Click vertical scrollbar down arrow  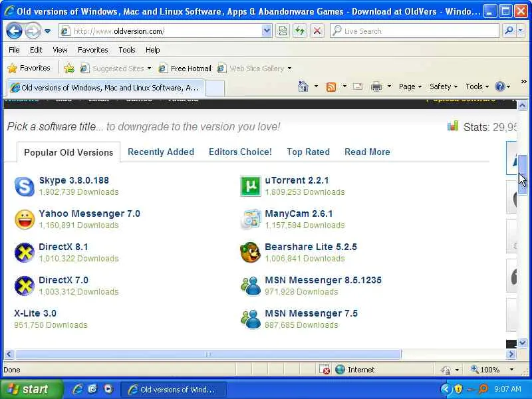(522, 343)
